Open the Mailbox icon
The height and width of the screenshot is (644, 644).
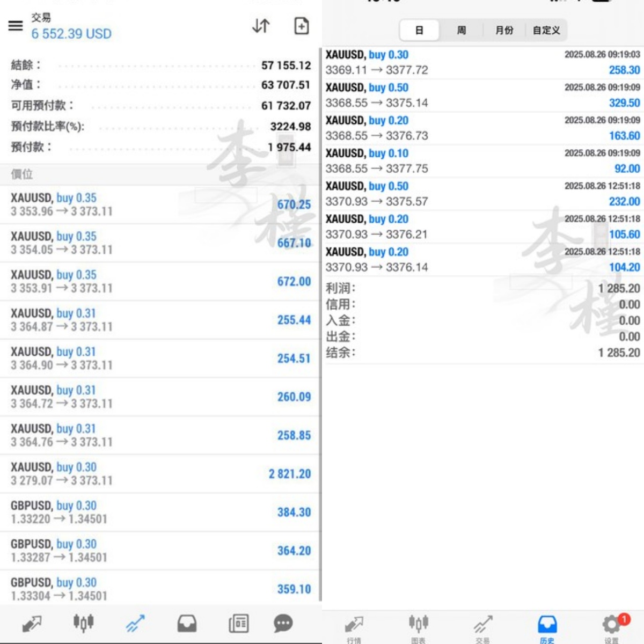point(187,623)
